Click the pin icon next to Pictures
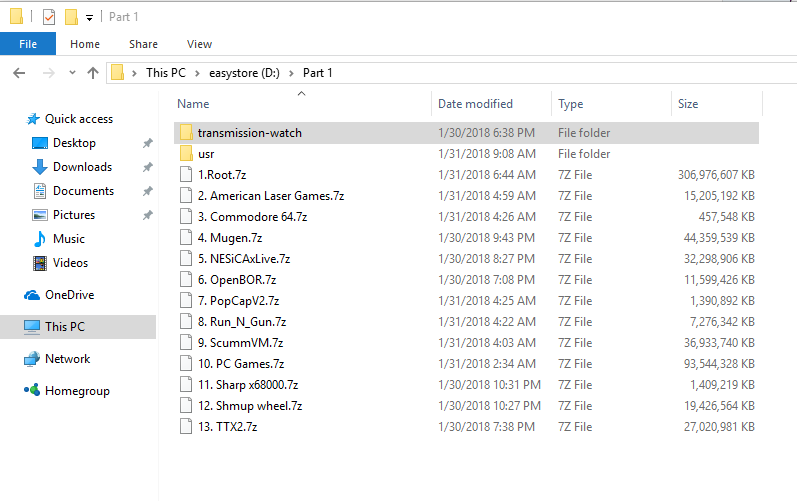797x501 pixels. [147, 215]
